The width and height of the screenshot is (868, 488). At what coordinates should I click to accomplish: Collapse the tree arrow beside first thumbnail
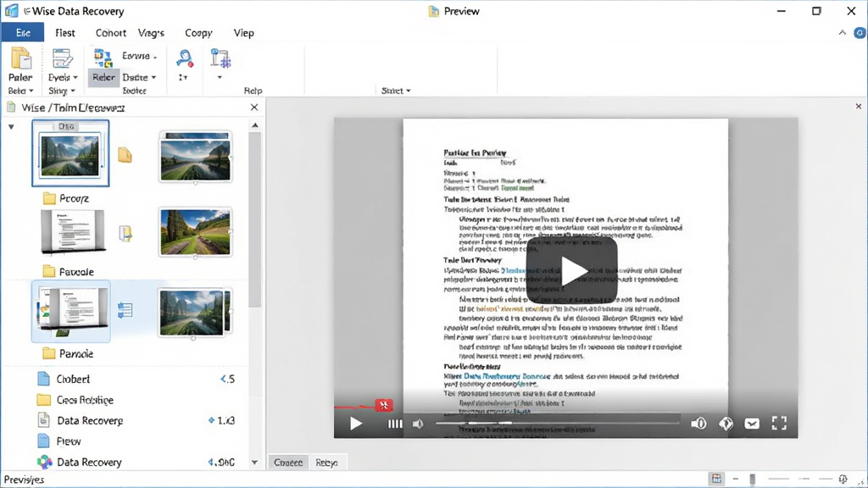11,127
